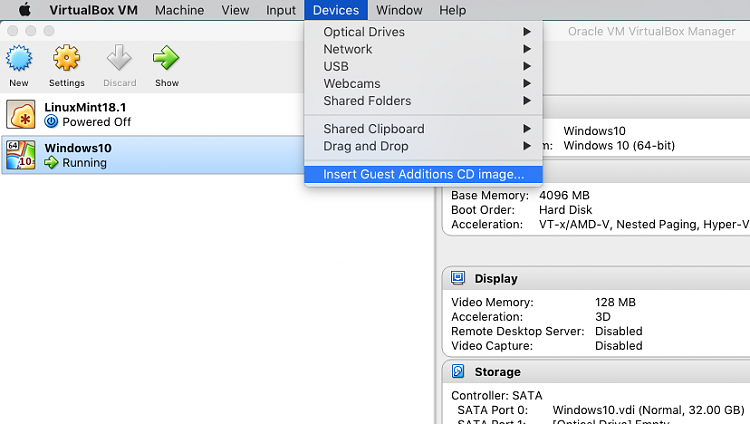
Task: Click the Powered Off status text
Action: [x=97, y=122]
